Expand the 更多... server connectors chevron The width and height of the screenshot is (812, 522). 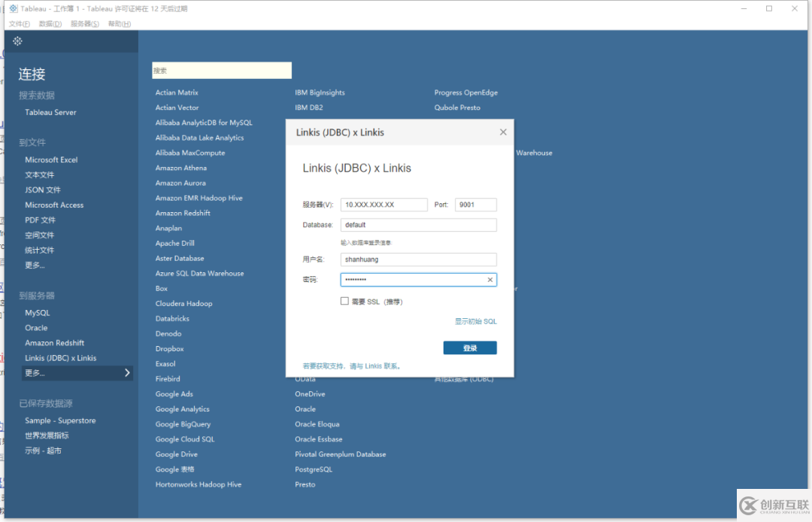click(x=127, y=373)
